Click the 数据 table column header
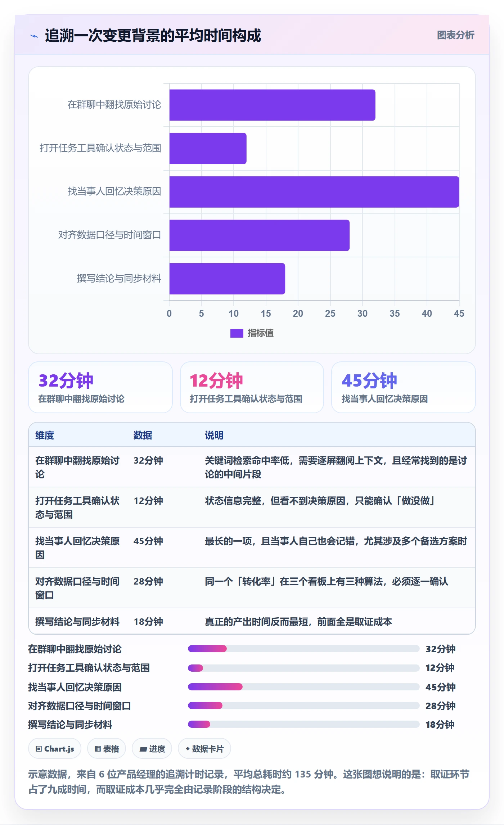The height and width of the screenshot is (825, 504). pos(143,435)
